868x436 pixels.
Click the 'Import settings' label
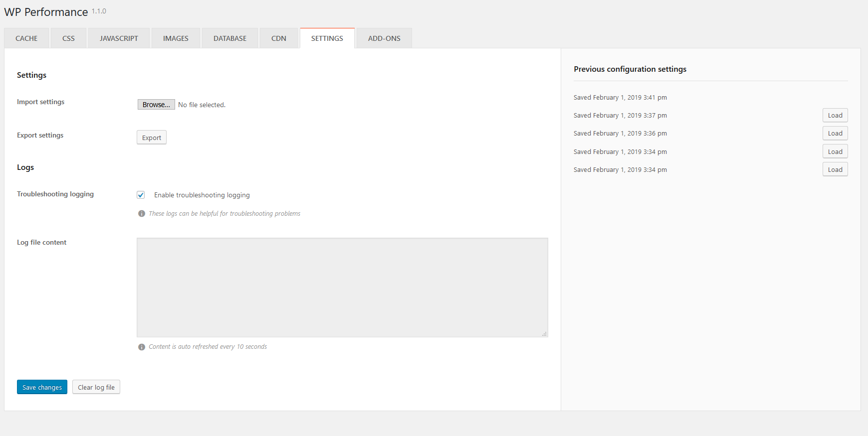point(40,102)
